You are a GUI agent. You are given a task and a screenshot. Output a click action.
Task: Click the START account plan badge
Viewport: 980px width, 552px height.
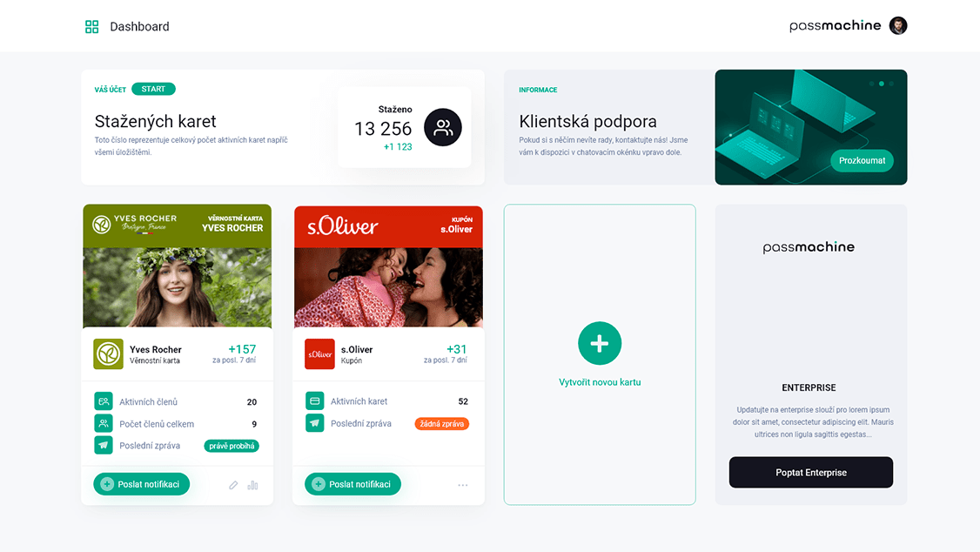(x=153, y=89)
